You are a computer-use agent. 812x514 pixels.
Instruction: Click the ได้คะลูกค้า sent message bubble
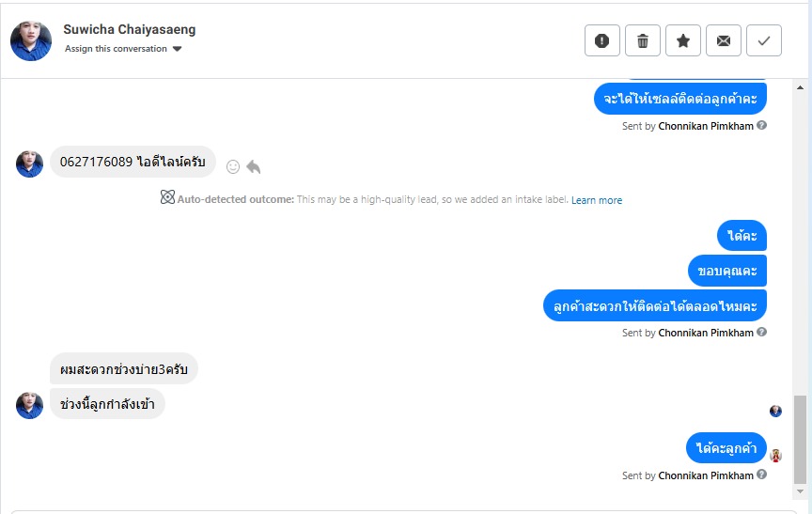point(726,448)
